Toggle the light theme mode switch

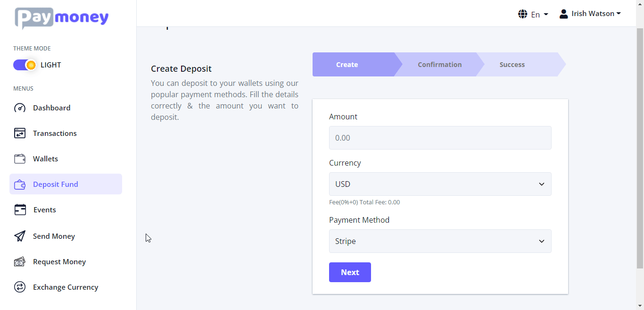[x=25, y=65]
